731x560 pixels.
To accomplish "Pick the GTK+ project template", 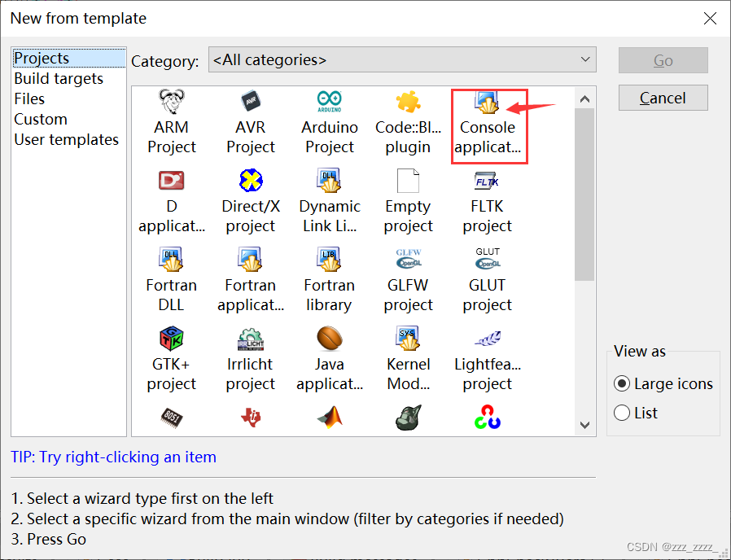I will [172, 360].
